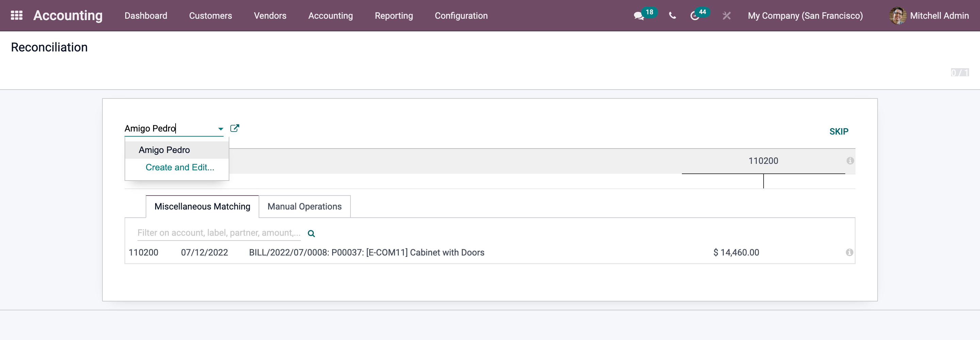Select the Miscellaneous Matching tab

pos(202,206)
